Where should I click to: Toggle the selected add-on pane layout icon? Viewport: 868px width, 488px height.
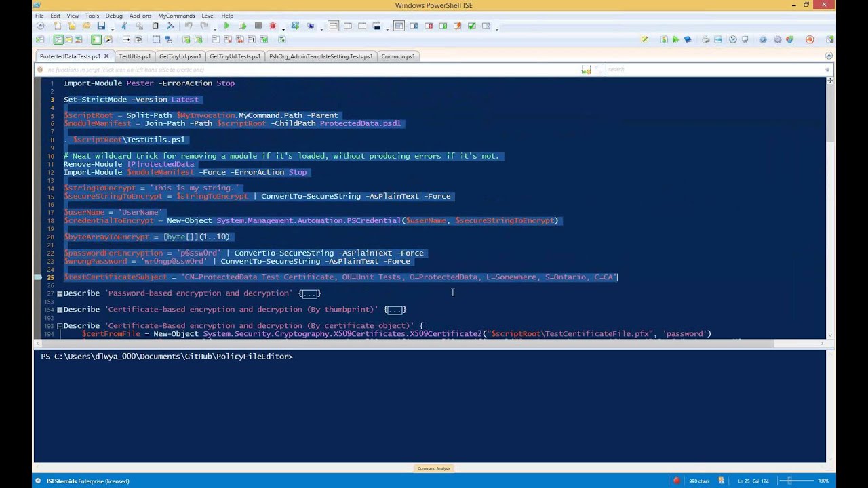coord(399,26)
